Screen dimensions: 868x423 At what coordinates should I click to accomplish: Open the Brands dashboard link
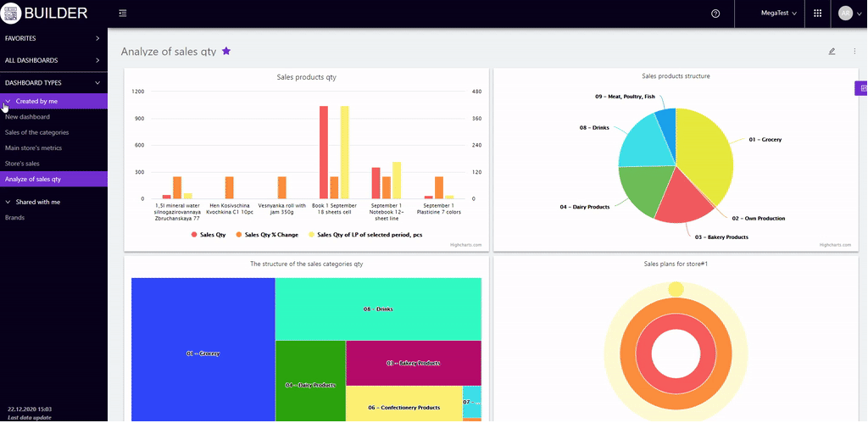[x=14, y=217]
